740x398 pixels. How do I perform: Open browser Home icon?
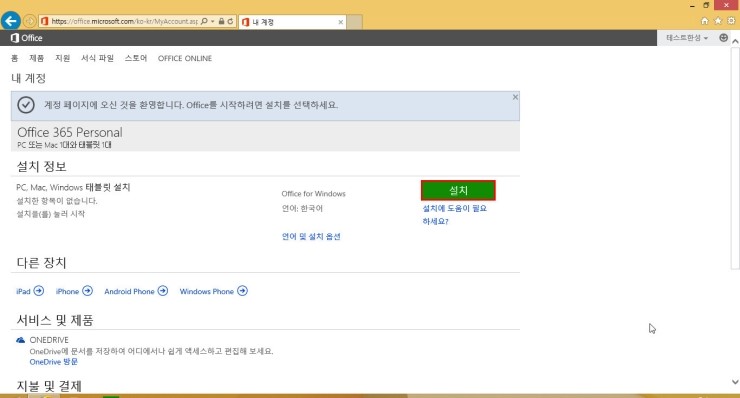pyautogui.click(x=705, y=21)
